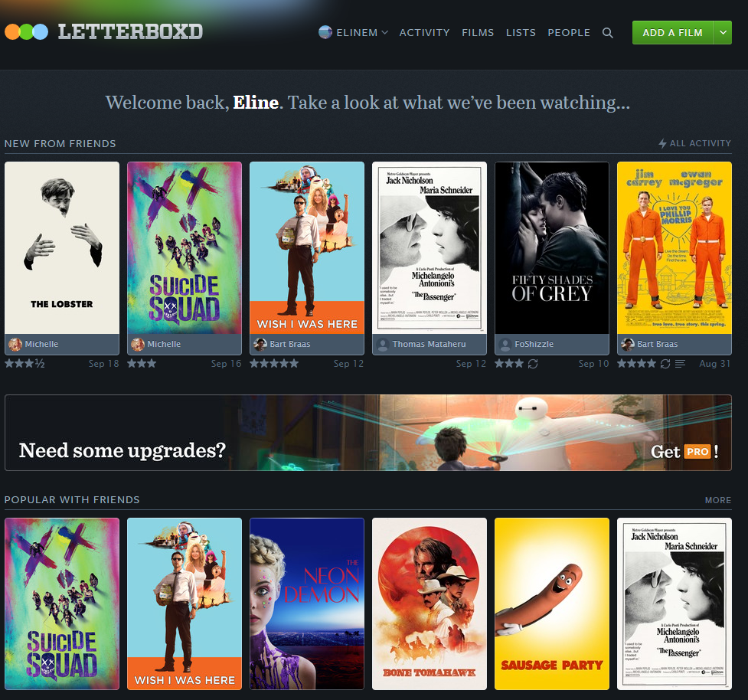
Task: Click the four-star rating beside Aug 31
Action: (637, 364)
